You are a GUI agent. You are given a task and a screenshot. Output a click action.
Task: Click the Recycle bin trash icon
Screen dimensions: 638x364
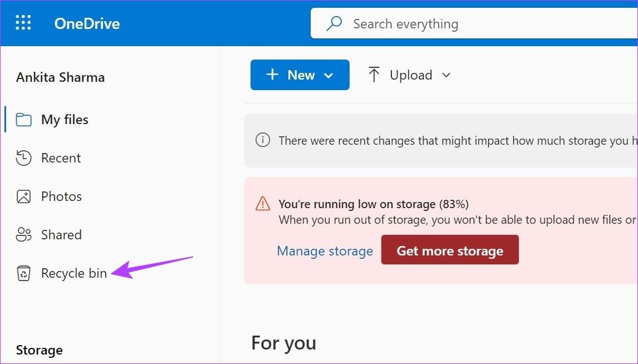pyautogui.click(x=23, y=273)
